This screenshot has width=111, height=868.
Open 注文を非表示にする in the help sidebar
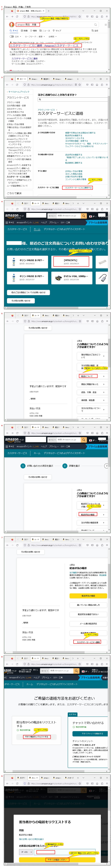coord(15,112)
